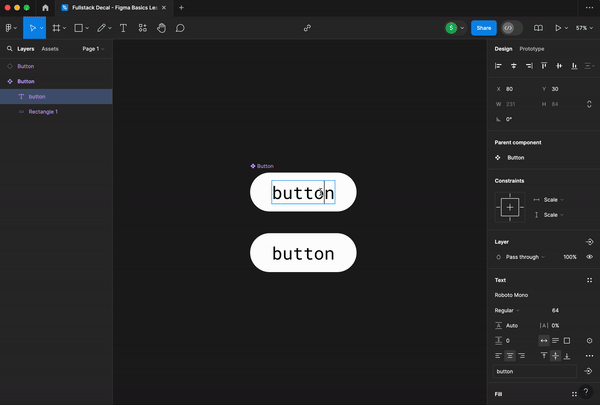Align horizontal centers icon
The image size is (600, 405).
click(x=514, y=66)
